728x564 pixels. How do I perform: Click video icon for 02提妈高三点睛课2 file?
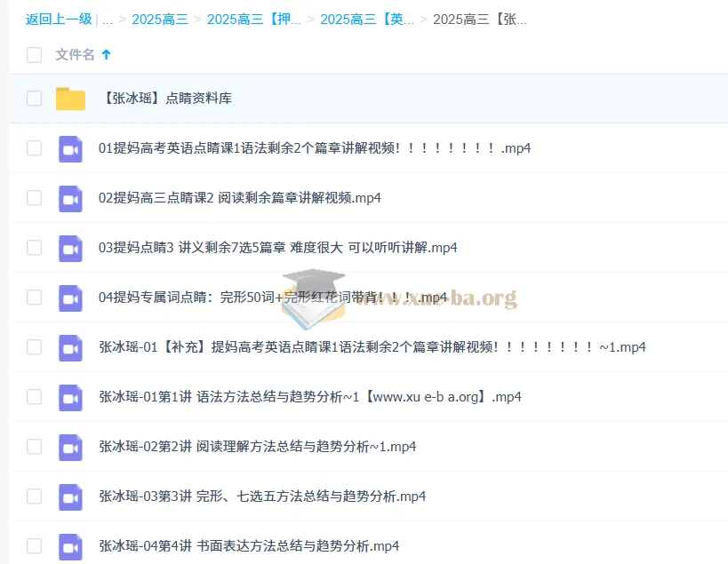(70, 198)
